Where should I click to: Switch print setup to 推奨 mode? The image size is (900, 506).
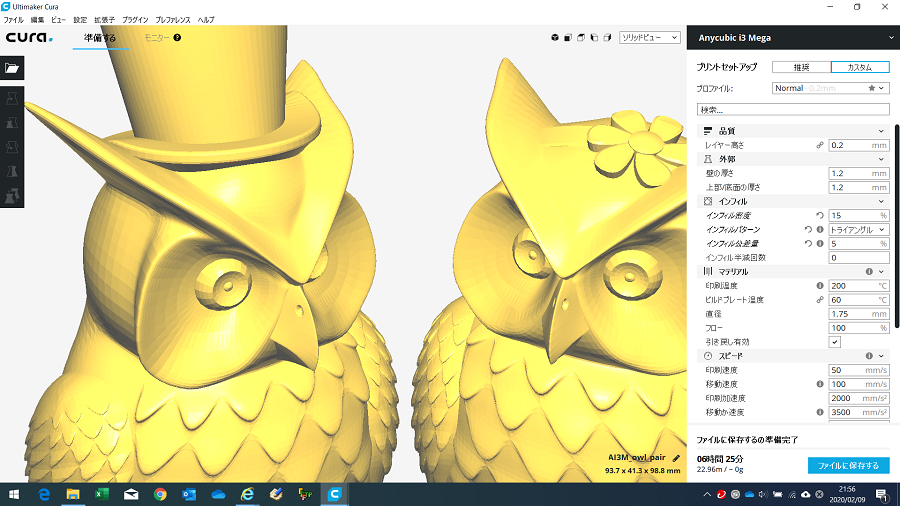tap(801, 67)
